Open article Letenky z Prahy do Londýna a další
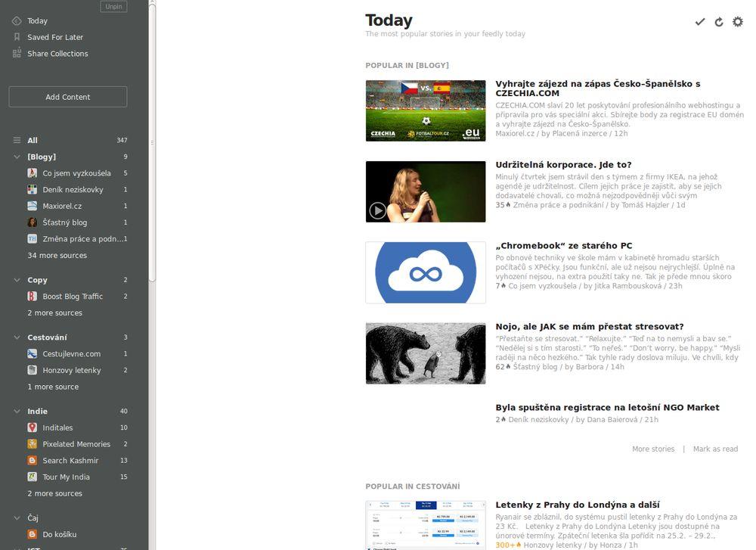Screen dimensions: 756x550 click(578, 505)
